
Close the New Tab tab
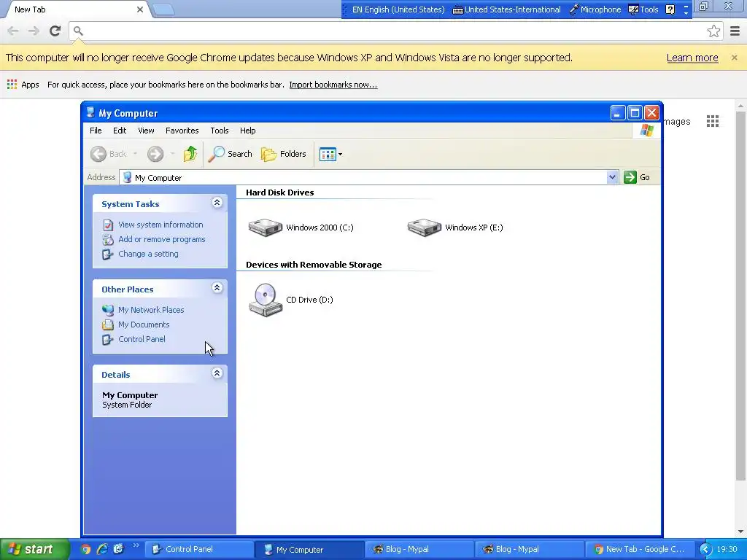point(140,9)
